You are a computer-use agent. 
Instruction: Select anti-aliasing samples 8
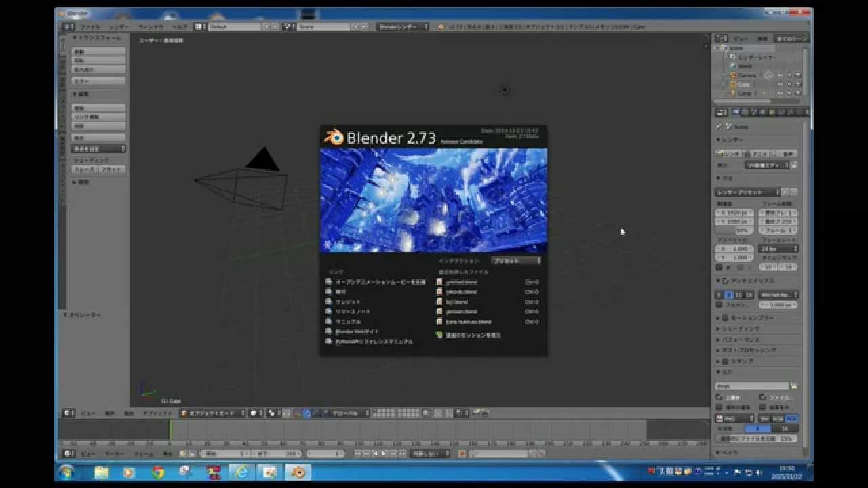tap(729, 295)
